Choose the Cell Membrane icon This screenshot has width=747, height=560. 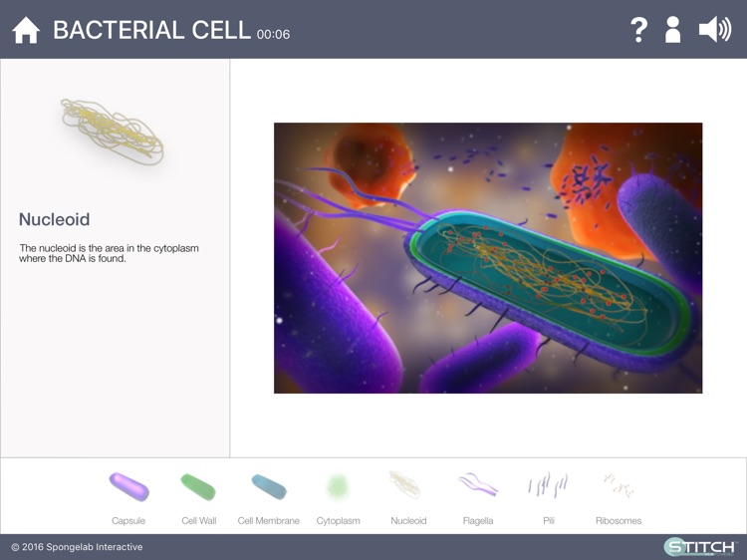pyautogui.click(x=268, y=487)
